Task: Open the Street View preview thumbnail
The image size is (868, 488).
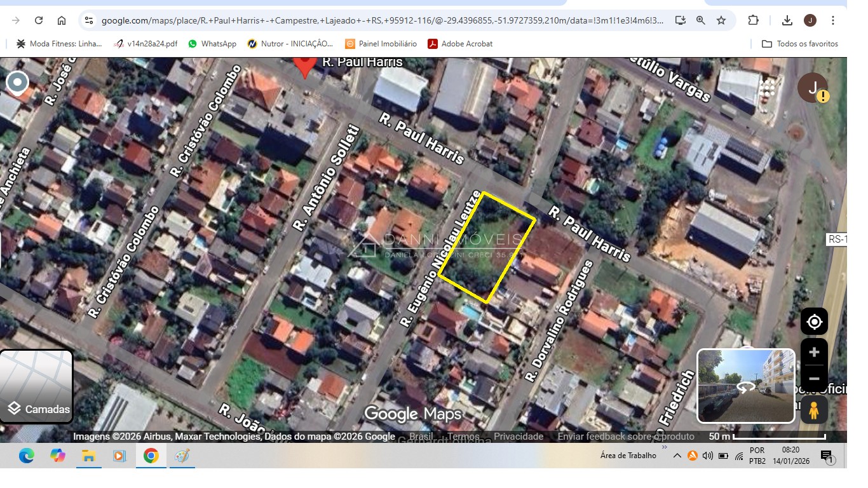Action: 746,386
